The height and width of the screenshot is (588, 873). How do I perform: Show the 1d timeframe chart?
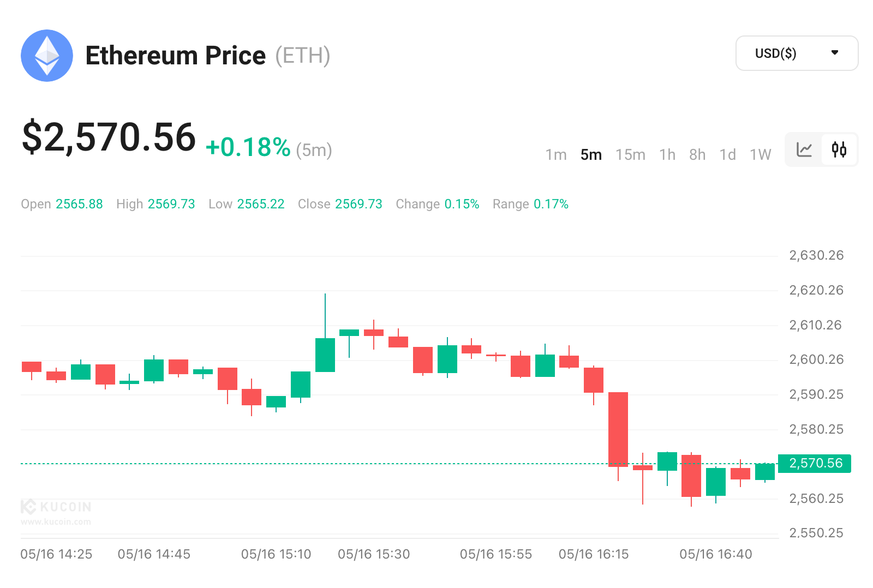pyautogui.click(x=727, y=155)
